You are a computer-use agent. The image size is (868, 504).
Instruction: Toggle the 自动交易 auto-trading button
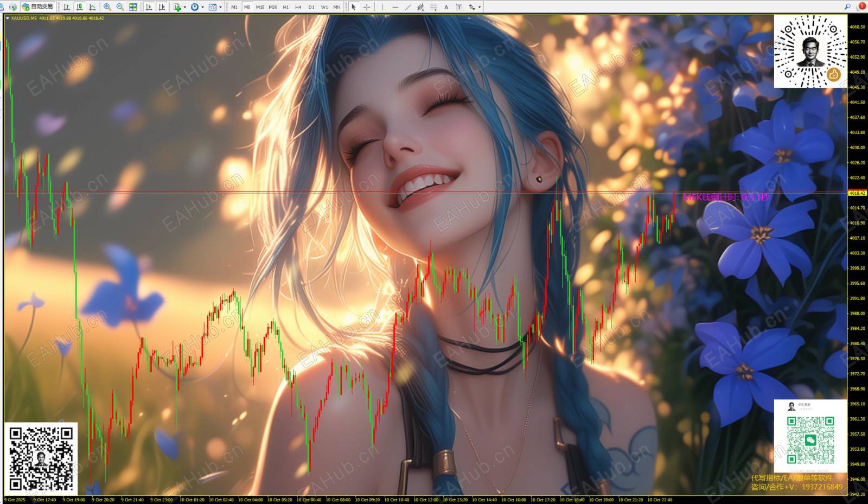click(x=38, y=7)
